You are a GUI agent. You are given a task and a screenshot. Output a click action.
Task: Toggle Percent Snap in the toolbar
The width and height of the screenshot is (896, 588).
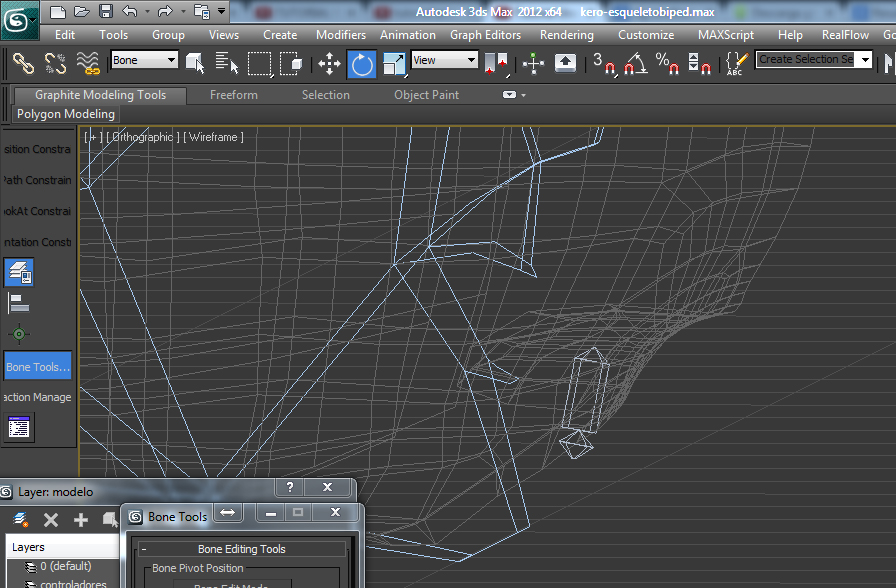pyautogui.click(x=667, y=64)
